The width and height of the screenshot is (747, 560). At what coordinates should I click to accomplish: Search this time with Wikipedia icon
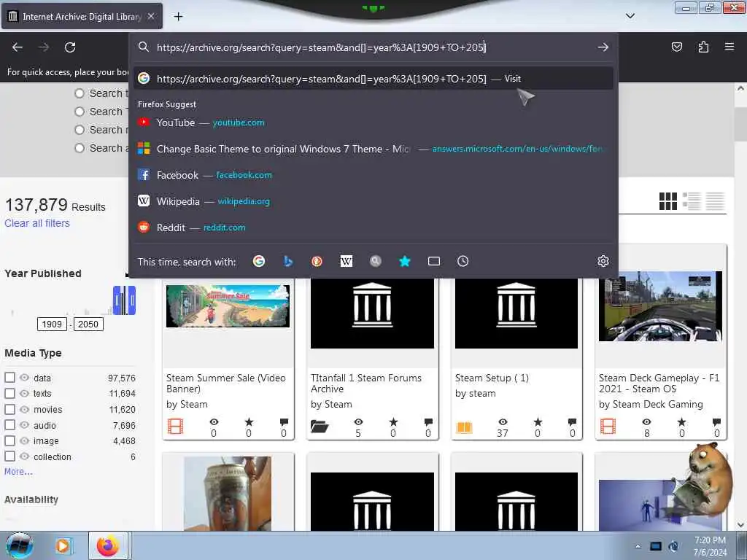[x=347, y=261]
